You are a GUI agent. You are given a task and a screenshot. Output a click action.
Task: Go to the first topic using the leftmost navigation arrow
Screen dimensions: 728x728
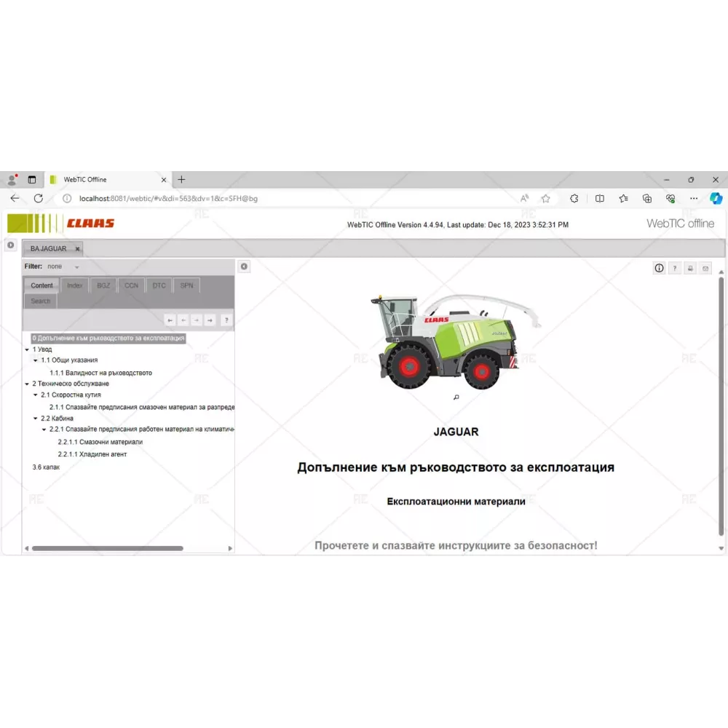click(x=170, y=320)
